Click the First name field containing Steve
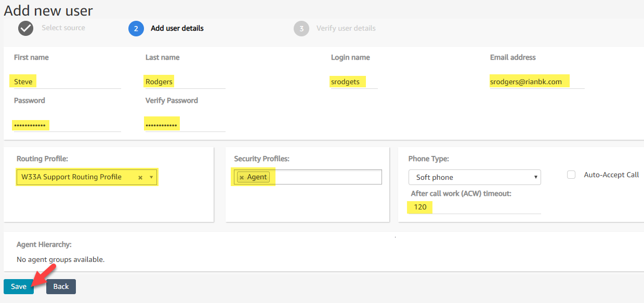Screen dimensions: 644x303 [x=65, y=82]
